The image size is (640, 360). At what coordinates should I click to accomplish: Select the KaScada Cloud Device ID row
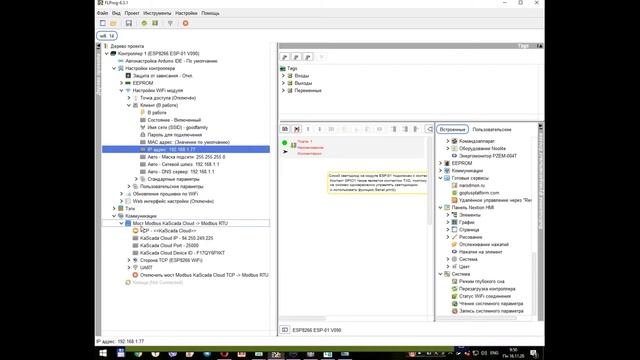(182, 253)
